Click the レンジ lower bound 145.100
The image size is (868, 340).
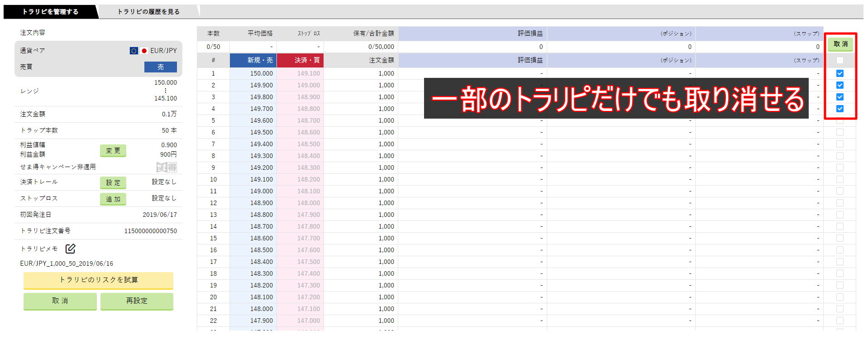coord(166,98)
